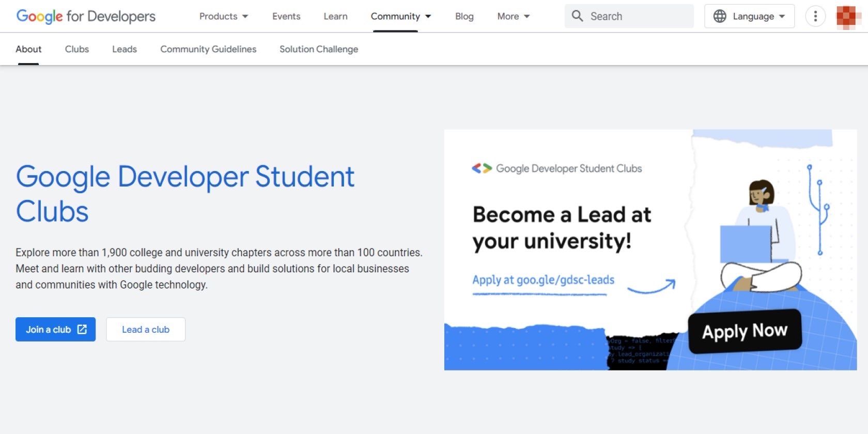This screenshot has width=868, height=434.
Task: Open the Google for Developers home logo
Action: pos(86,16)
